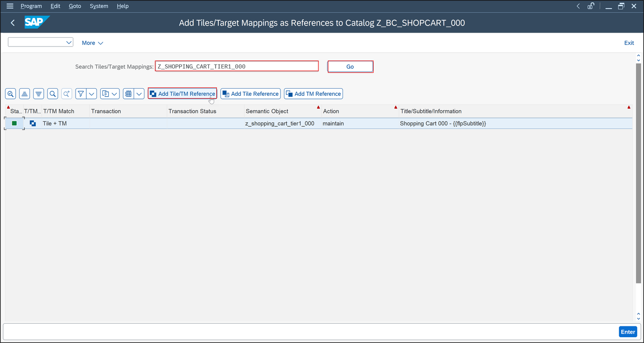Expand the export options dropdown arrow
The height and width of the screenshot is (343, 644).
pos(115,94)
